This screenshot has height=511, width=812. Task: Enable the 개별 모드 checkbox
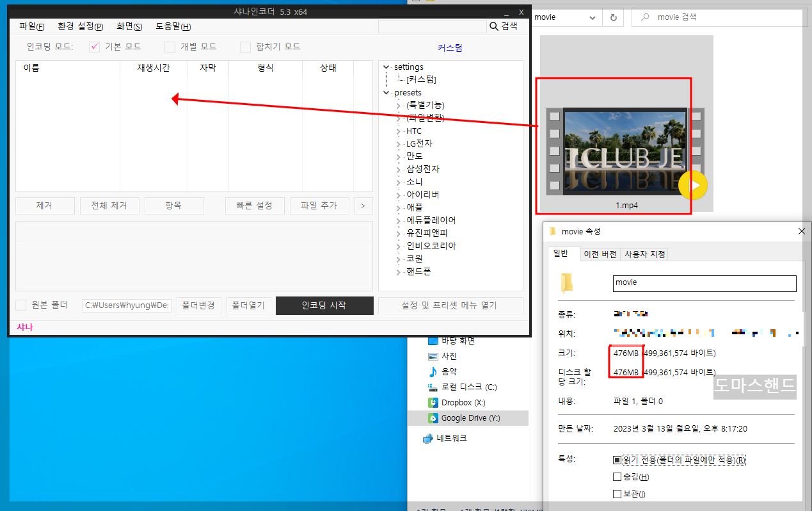(170, 46)
